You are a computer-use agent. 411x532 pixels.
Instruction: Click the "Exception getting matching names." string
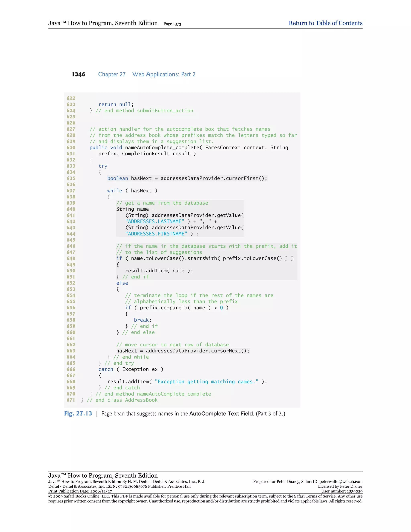coord(207,382)
